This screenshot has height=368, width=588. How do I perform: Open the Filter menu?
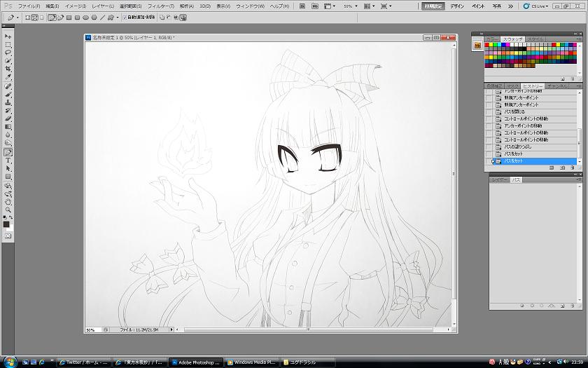coord(160,6)
